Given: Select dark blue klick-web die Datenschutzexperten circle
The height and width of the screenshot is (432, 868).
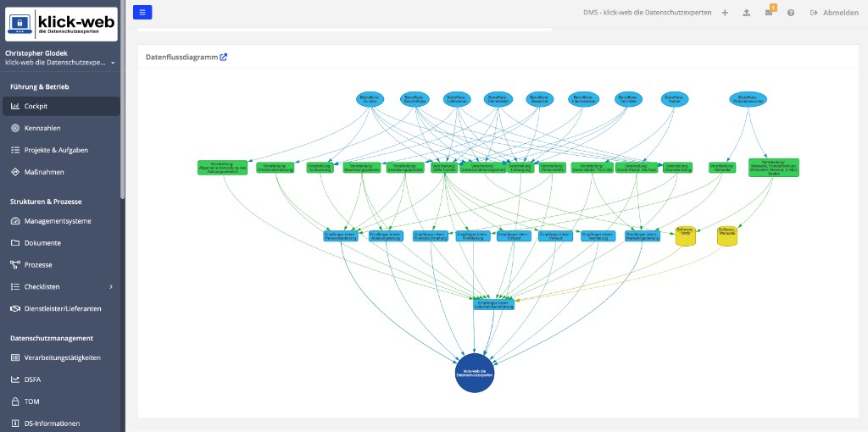Looking at the screenshot, I should click(x=475, y=374).
